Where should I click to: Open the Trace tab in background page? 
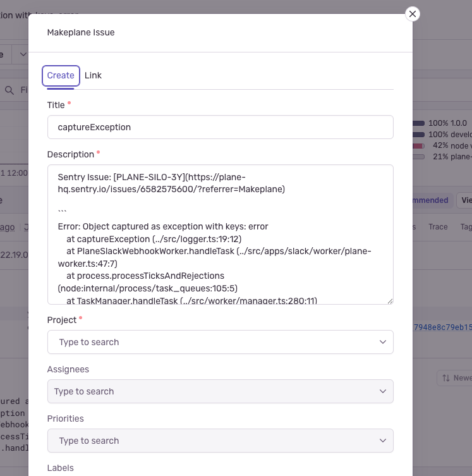(438, 227)
